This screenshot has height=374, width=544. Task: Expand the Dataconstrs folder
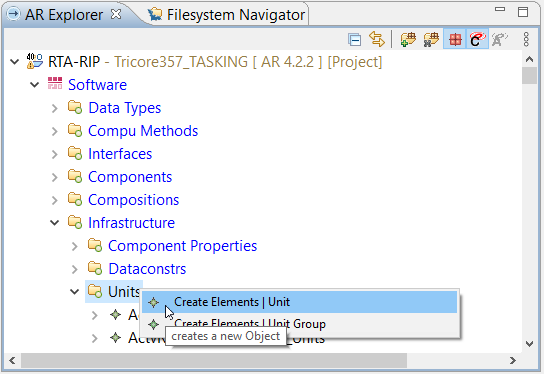point(75,269)
